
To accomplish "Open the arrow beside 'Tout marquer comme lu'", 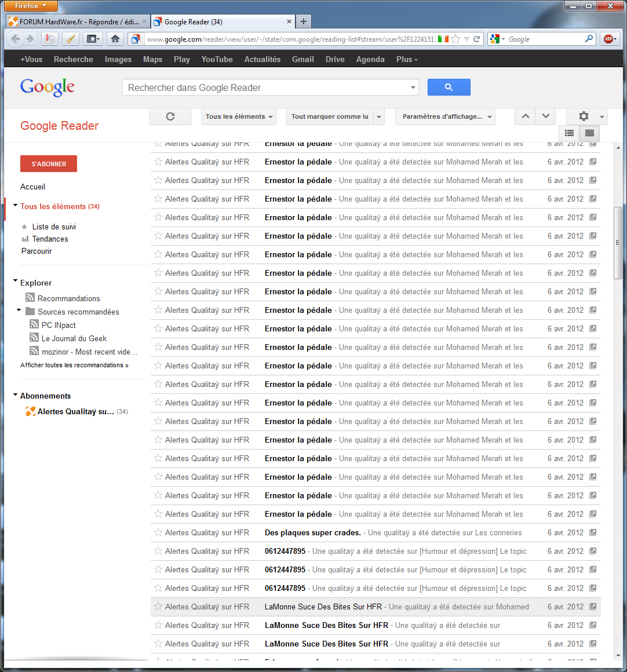I will point(379,116).
